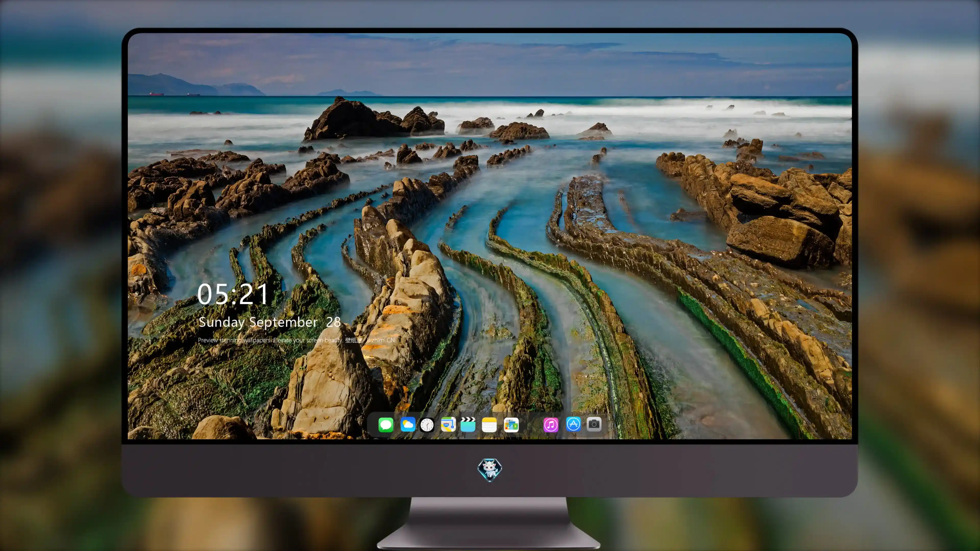Image resolution: width=980 pixels, height=551 pixels.
Task: Click the 'Preview stunning wallpapers' caption text
Action: 296,340
